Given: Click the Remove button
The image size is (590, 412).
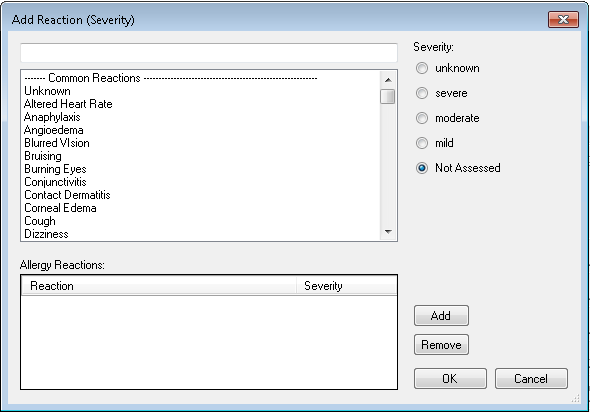Looking at the screenshot, I should 441,345.
